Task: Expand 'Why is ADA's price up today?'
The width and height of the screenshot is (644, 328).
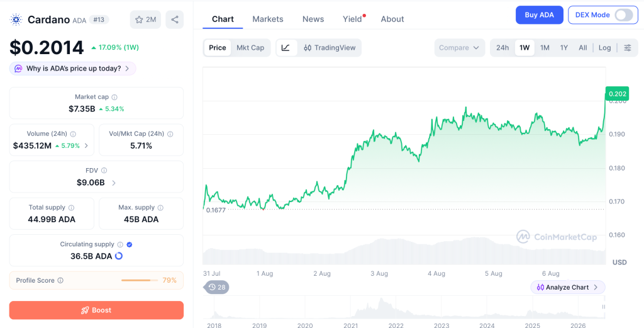Action: 73,69
